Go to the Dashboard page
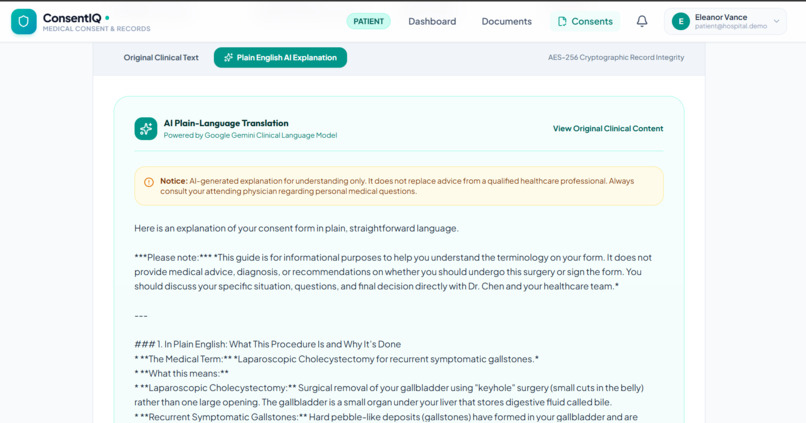This screenshot has height=423, width=806. click(x=432, y=22)
